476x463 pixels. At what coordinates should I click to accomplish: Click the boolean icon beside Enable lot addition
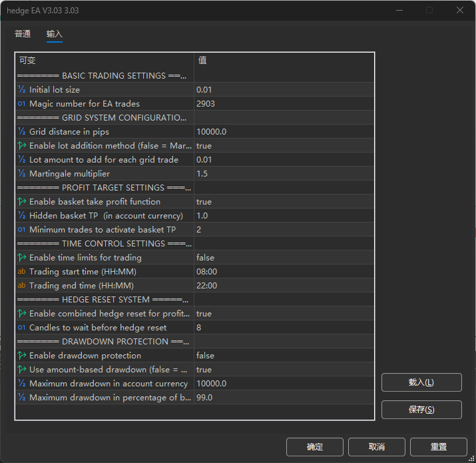point(22,146)
